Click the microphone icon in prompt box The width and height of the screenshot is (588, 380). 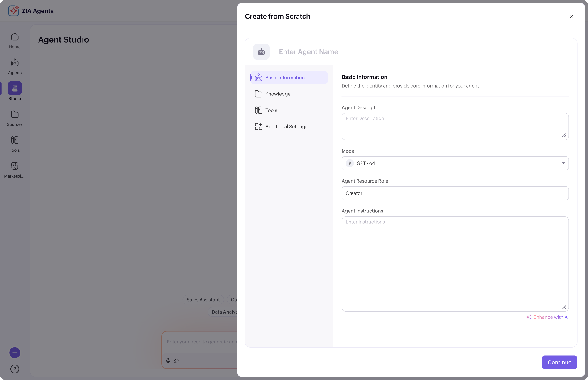click(x=168, y=361)
